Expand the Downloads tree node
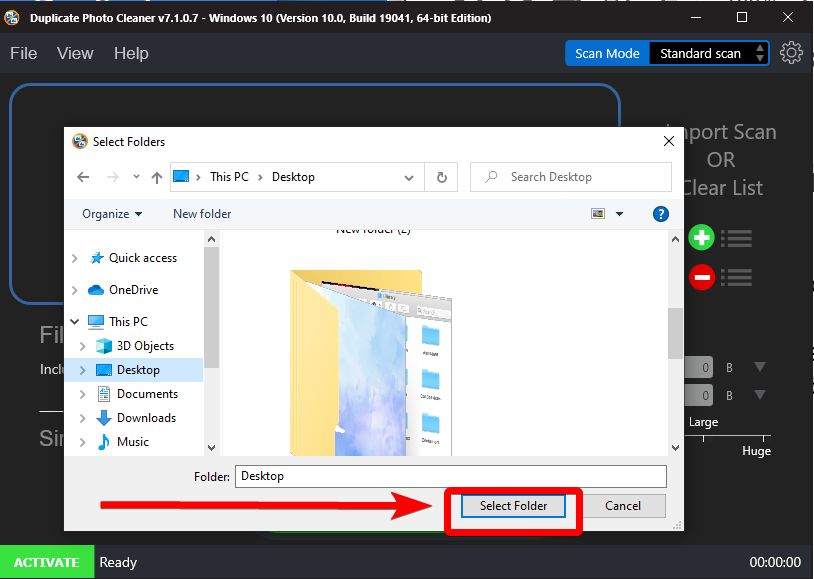Screen dimensions: 814x579 point(83,418)
